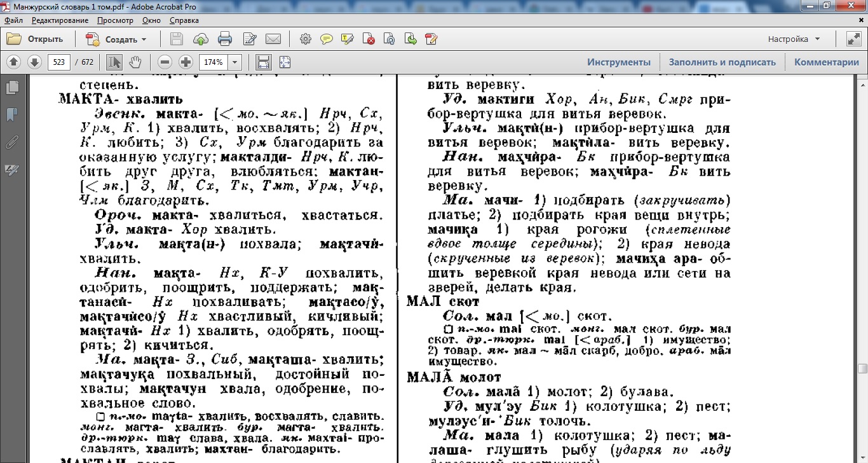Open the Настройка dropdown
The image size is (868, 463).
coord(794,39)
